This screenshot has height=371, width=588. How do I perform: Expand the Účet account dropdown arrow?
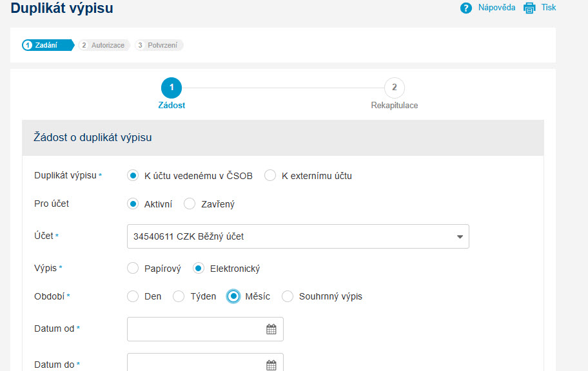(x=460, y=237)
